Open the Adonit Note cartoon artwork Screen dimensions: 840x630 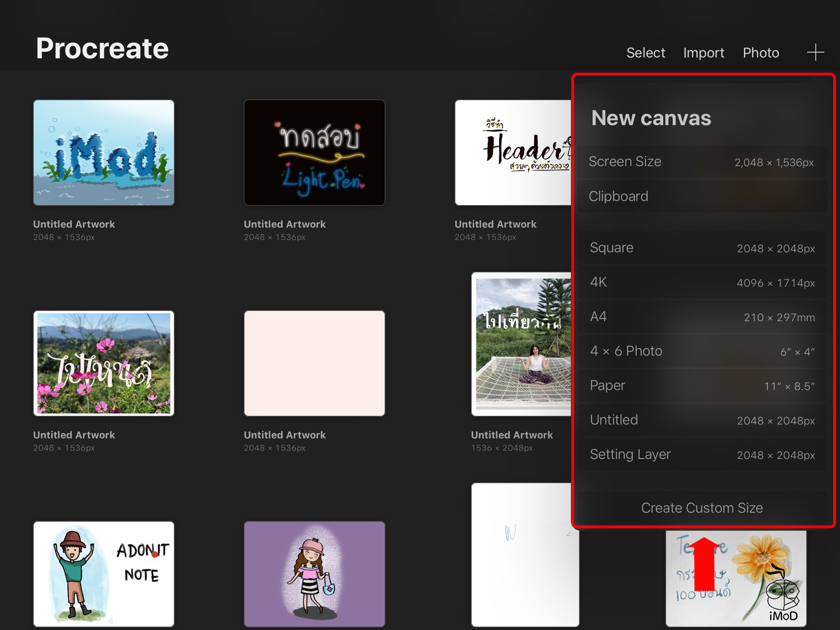[x=104, y=574]
